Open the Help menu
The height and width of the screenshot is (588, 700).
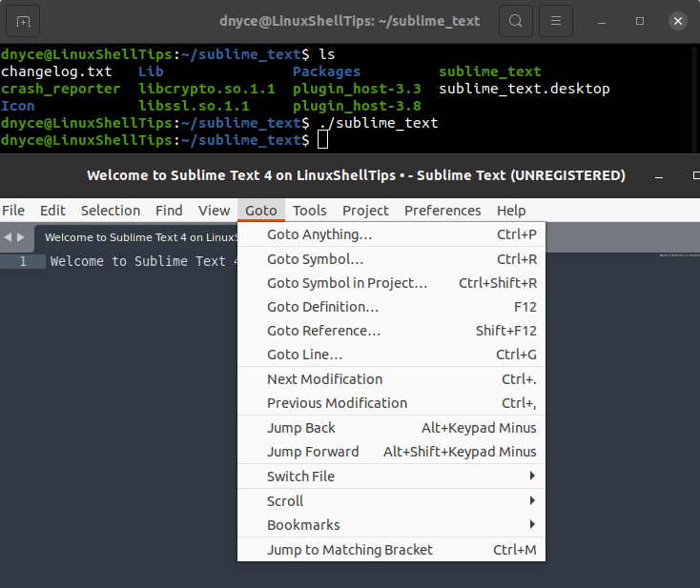(511, 210)
